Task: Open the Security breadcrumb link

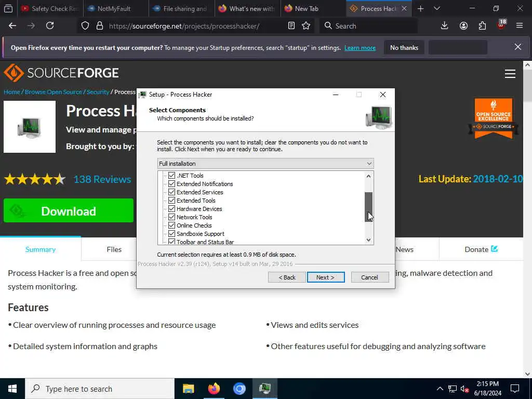Action: (x=98, y=92)
